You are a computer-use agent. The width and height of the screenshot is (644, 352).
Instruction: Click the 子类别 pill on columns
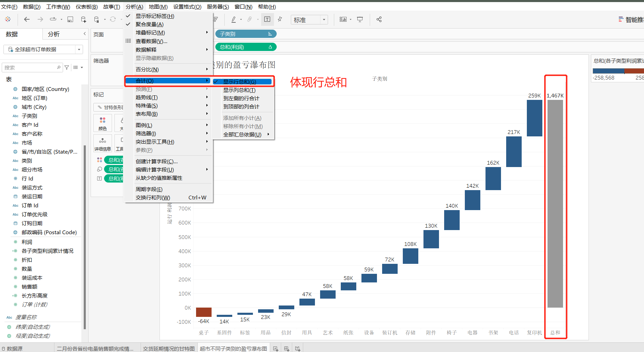coord(246,34)
